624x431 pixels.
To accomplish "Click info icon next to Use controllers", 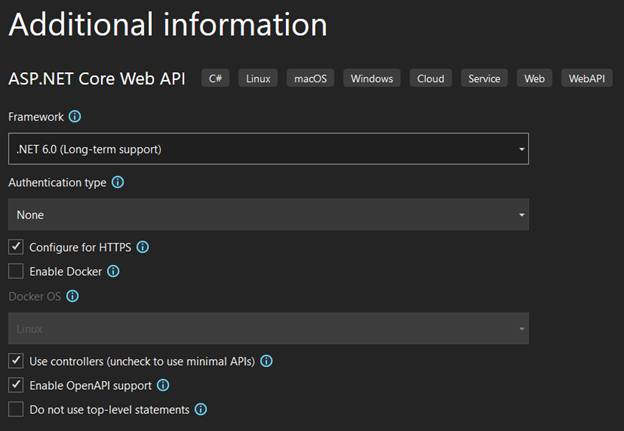I will (266, 361).
